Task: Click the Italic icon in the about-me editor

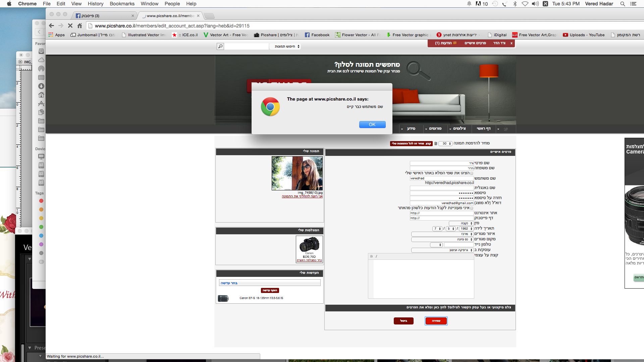Action: tap(376, 256)
